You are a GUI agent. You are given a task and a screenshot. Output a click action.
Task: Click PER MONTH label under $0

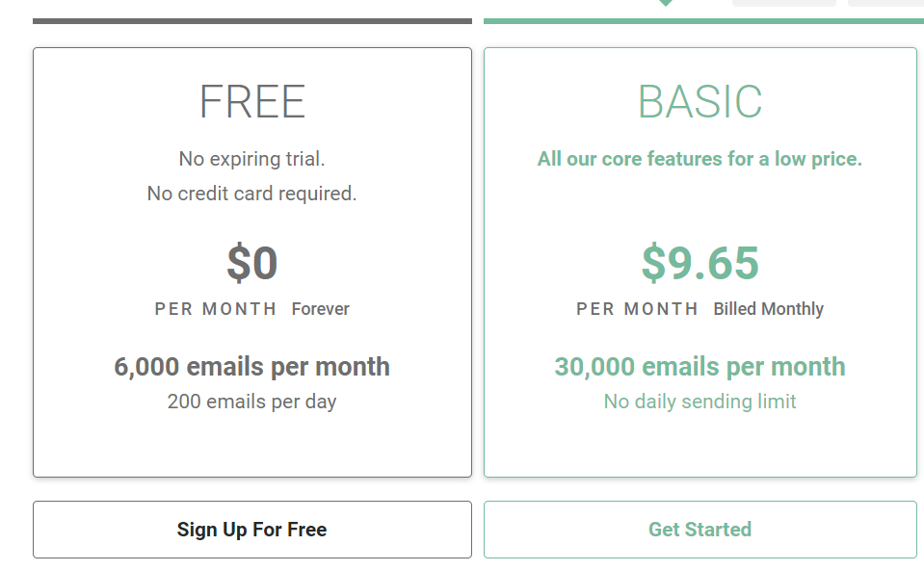point(216,309)
